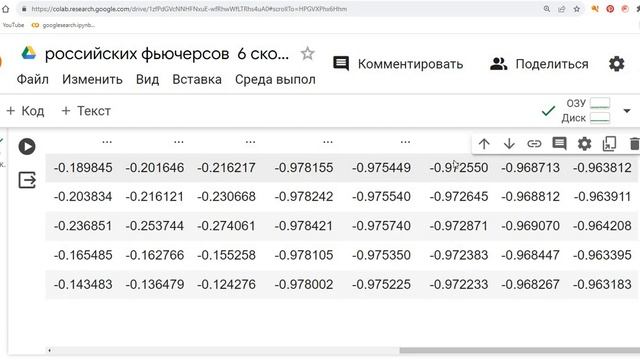Open notebook settings gear at top right
The width and height of the screenshot is (640, 360).
616,64
